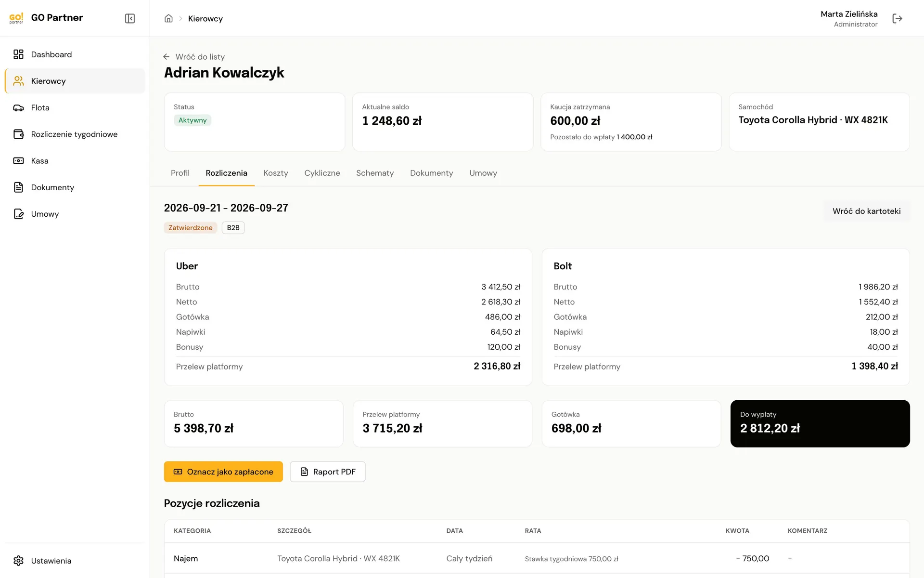Click the Flota car icon
Screen dimensions: 924x578
pos(18,107)
